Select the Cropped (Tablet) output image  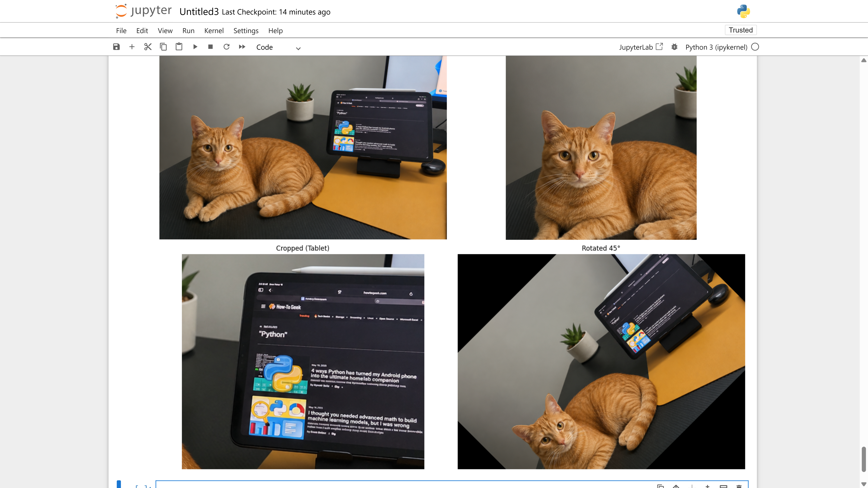[x=303, y=361]
